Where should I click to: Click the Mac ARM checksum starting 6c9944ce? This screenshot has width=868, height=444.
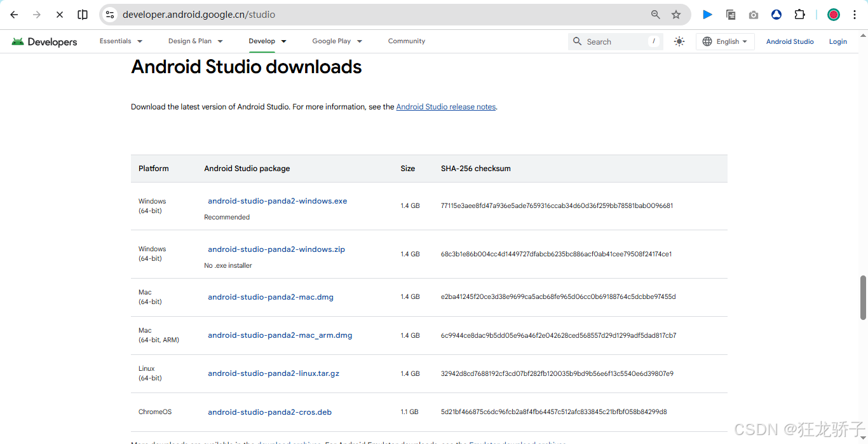click(559, 335)
